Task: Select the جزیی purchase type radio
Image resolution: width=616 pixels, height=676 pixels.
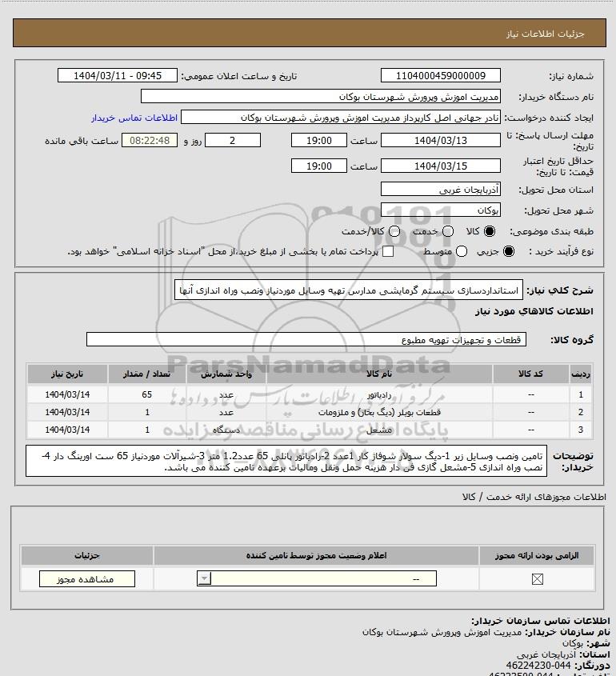Action: point(509,251)
